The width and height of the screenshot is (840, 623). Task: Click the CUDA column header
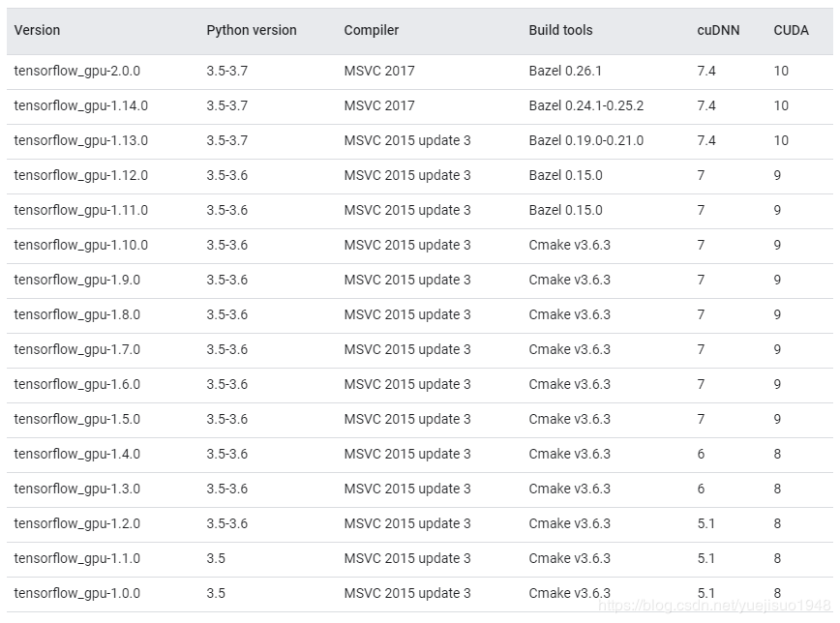(791, 31)
